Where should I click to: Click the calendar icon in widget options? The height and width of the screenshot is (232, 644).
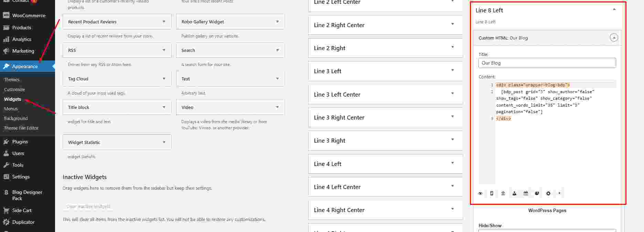[526, 194]
